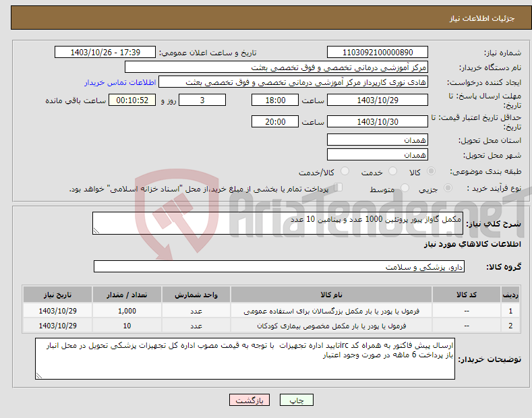
Task: Click the چاپ print button
Action: pyautogui.click(x=296, y=400)
